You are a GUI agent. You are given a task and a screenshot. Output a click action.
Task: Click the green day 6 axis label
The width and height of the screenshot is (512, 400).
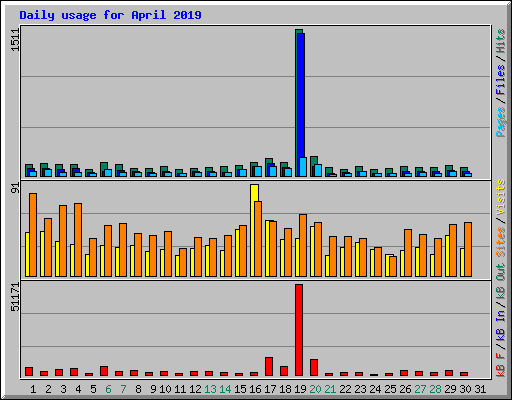click(108, 389)
